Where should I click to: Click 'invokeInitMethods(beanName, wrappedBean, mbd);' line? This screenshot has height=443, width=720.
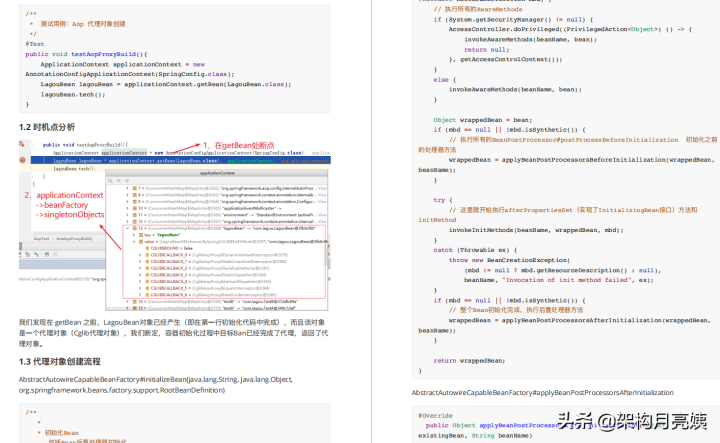pos(536,230)
